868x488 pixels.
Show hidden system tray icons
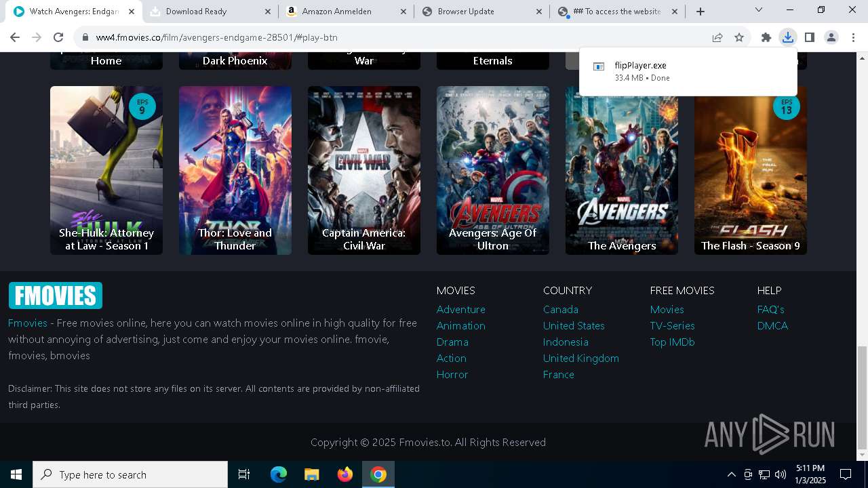(x=731, y=474)
